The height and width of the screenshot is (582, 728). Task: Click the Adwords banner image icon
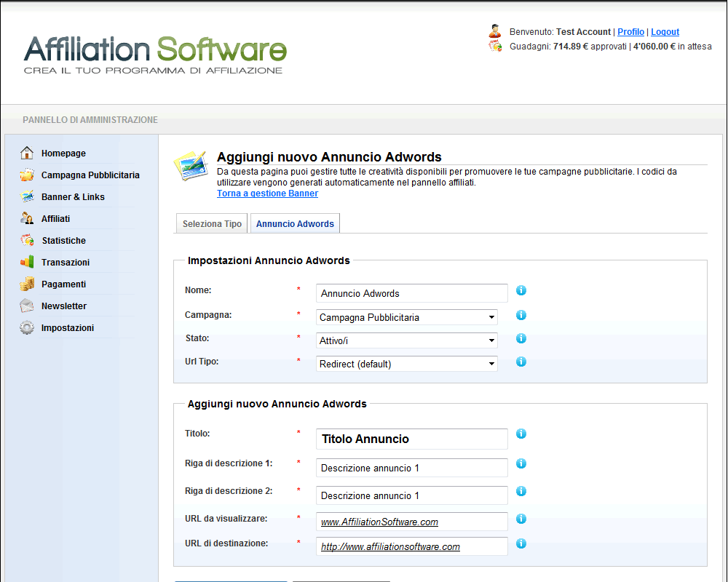(x=190, y=166)
